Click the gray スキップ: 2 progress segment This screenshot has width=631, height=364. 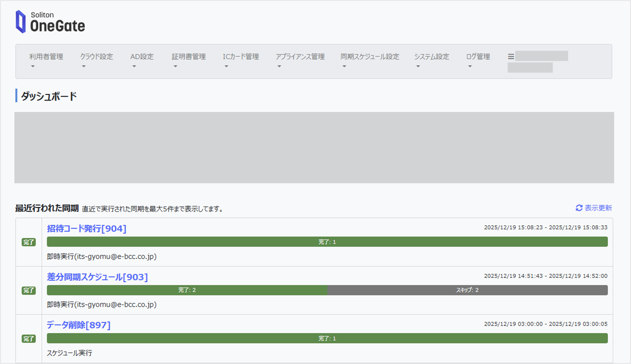pyautogui.click(x=467, y=290)
